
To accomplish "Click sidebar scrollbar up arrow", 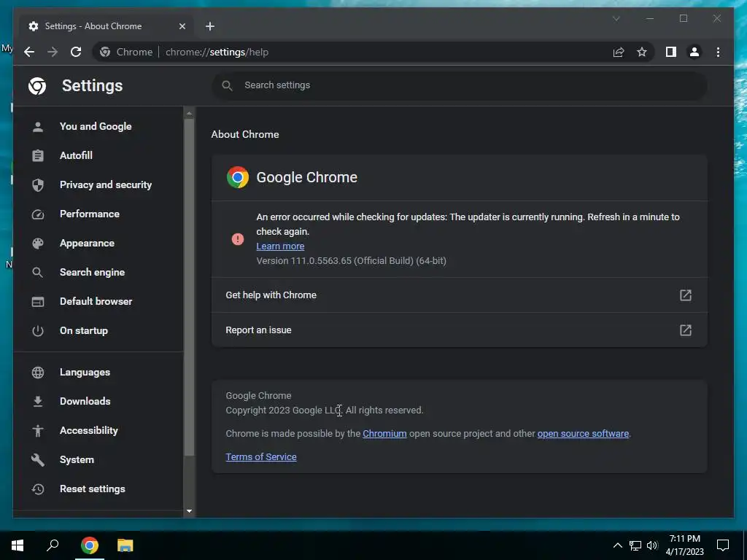I will 189,113.
